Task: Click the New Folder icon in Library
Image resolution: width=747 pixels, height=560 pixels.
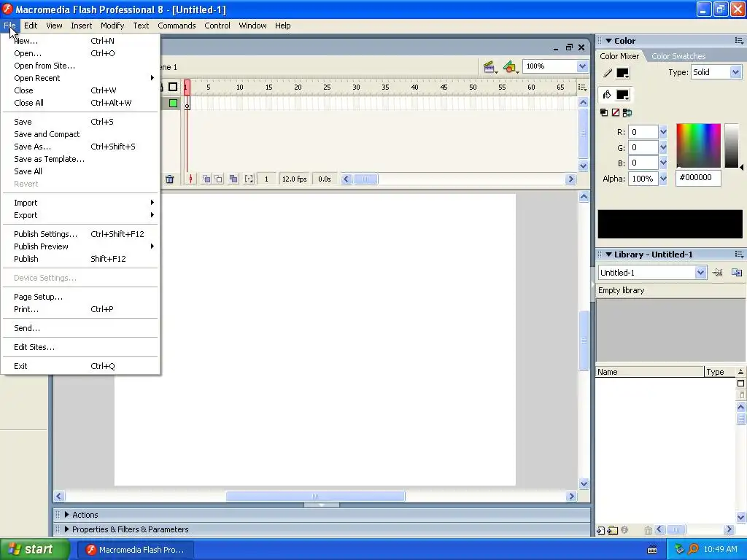Action: pos(613,530)
